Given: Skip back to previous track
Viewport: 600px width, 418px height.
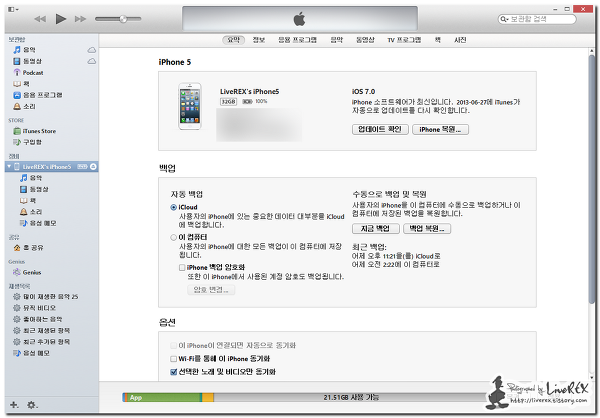Looking at the screenshot, I should click(40, 19).
